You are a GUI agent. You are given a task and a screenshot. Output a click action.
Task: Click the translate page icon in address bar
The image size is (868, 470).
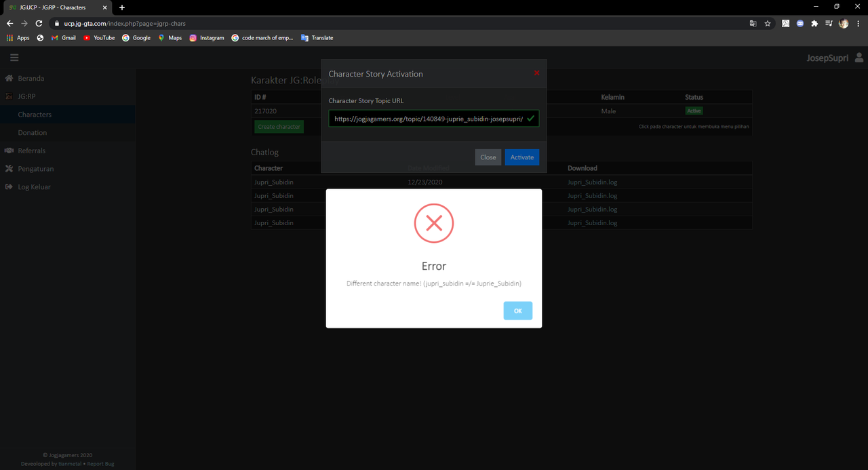tap(753, 23)
